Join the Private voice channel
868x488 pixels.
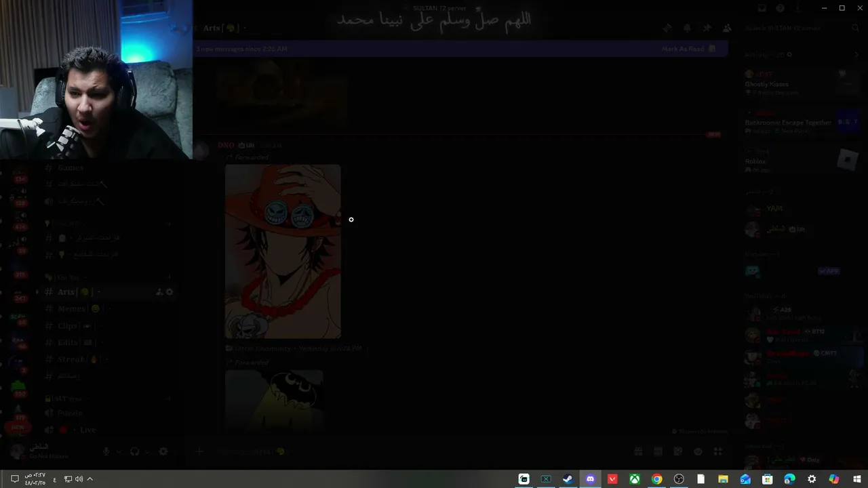(108, 413)
